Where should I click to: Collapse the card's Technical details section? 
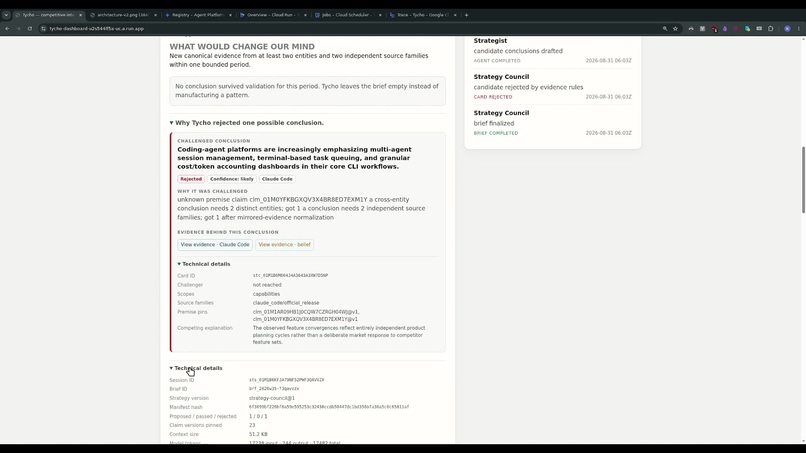tap(204, 264)
